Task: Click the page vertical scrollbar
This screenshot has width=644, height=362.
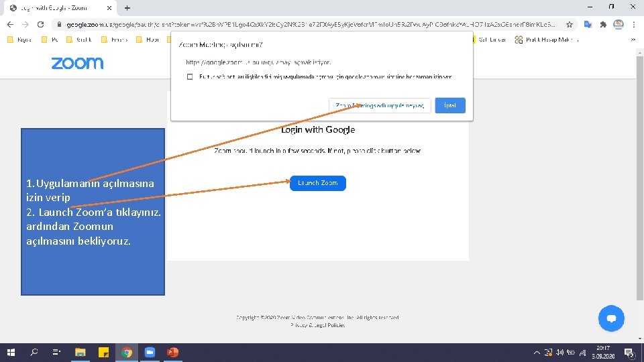Action: (639, 178)
